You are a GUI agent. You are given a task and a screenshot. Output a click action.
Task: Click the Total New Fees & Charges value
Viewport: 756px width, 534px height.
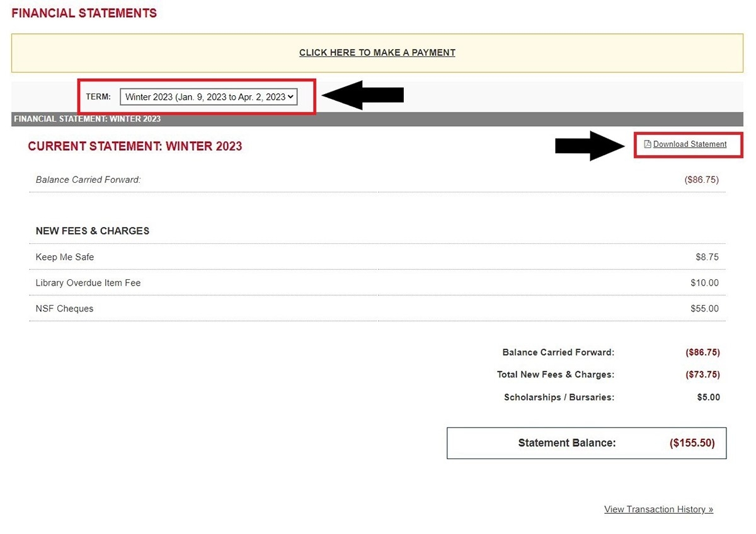(702, 374)
